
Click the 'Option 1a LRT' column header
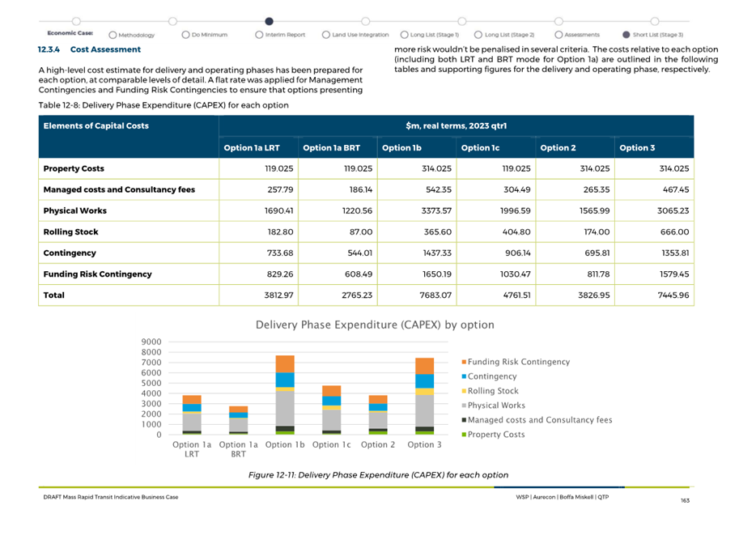click(252, 148)
